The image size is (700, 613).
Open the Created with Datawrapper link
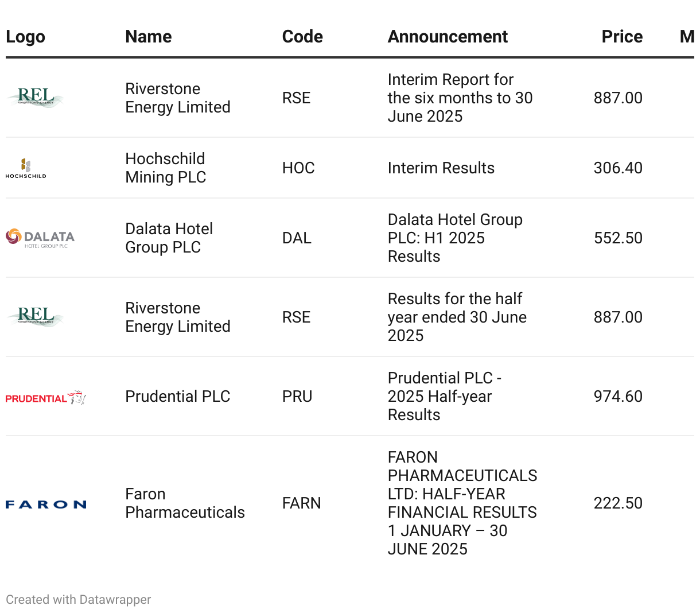[79, 600]
